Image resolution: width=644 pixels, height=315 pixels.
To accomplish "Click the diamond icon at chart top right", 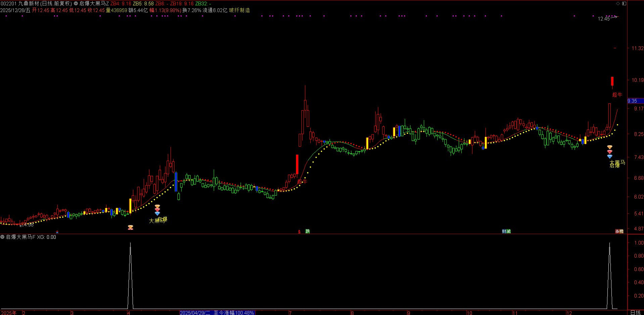I will coord(618,4).
